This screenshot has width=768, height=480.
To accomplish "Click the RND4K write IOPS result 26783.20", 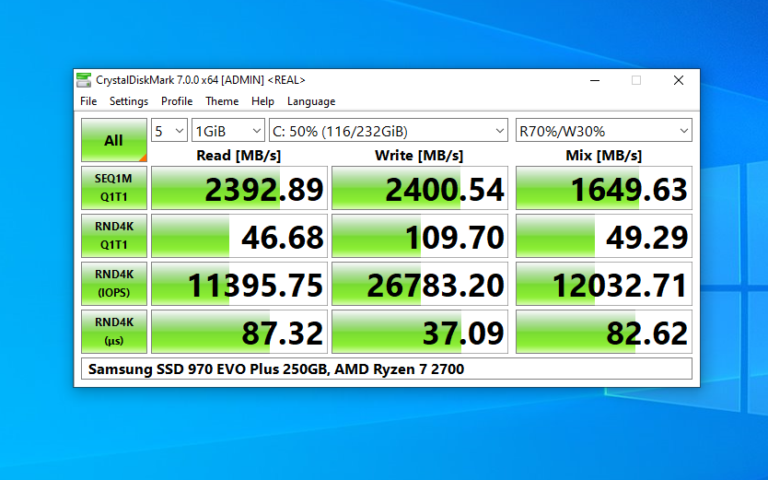I will tap(420, 285).
